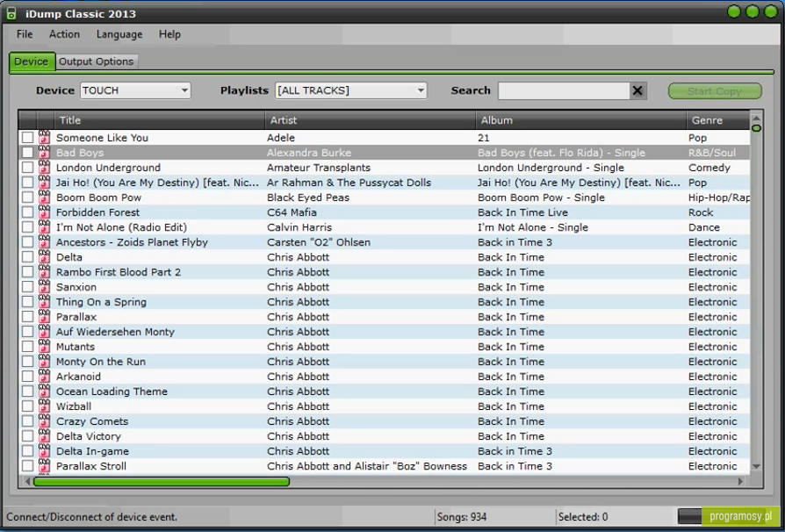This screenshot has height=532, width=785.
Task: Check the Crazy Comets checkbox
Action: [x=27, y=421]
